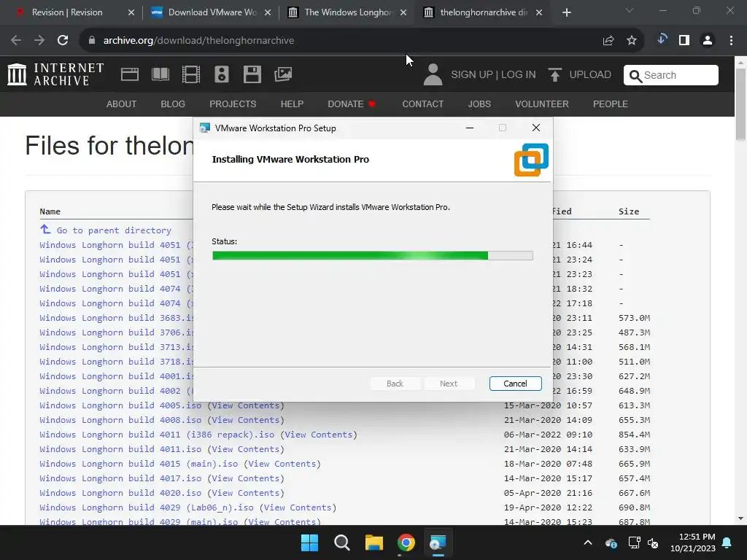Click the Upload arrow icon
This screenshot has height=560, width=747.
click(554, 75)
